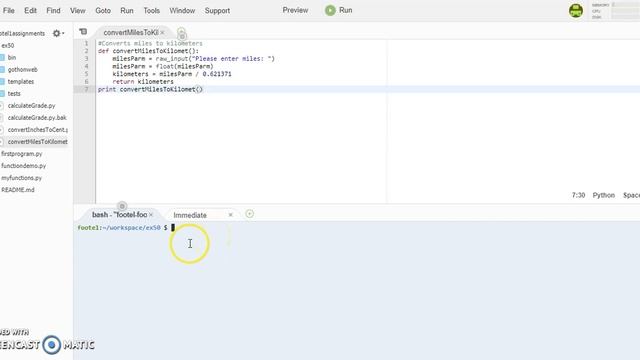Click the workspace root assignments folder

(x=22, y=33)
